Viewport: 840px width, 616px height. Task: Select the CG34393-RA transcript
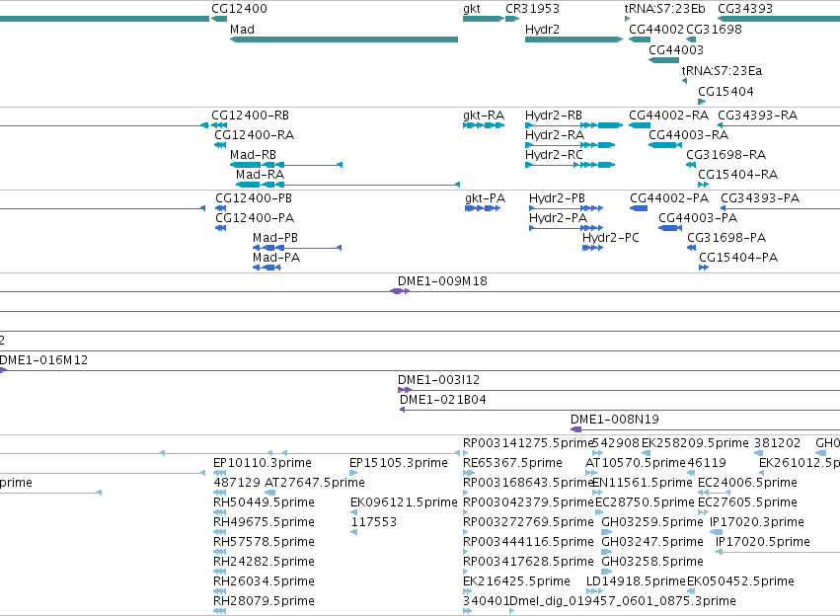coord(779,125)
